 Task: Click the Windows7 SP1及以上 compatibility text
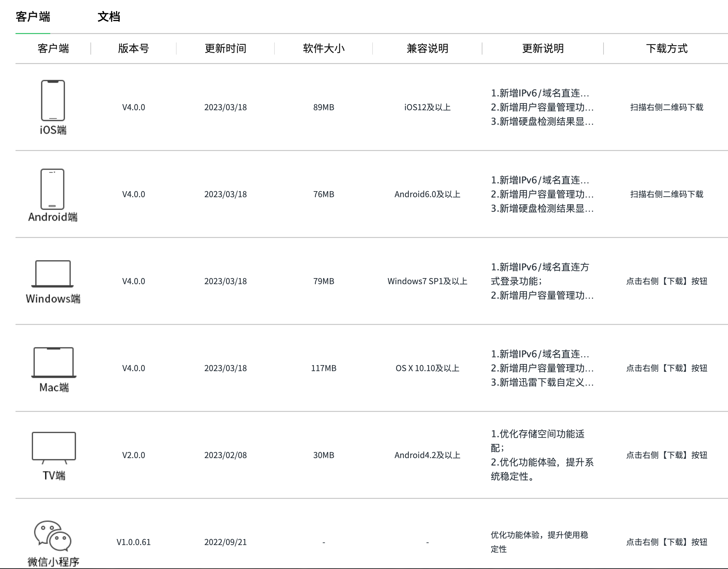tap(427, 281)
